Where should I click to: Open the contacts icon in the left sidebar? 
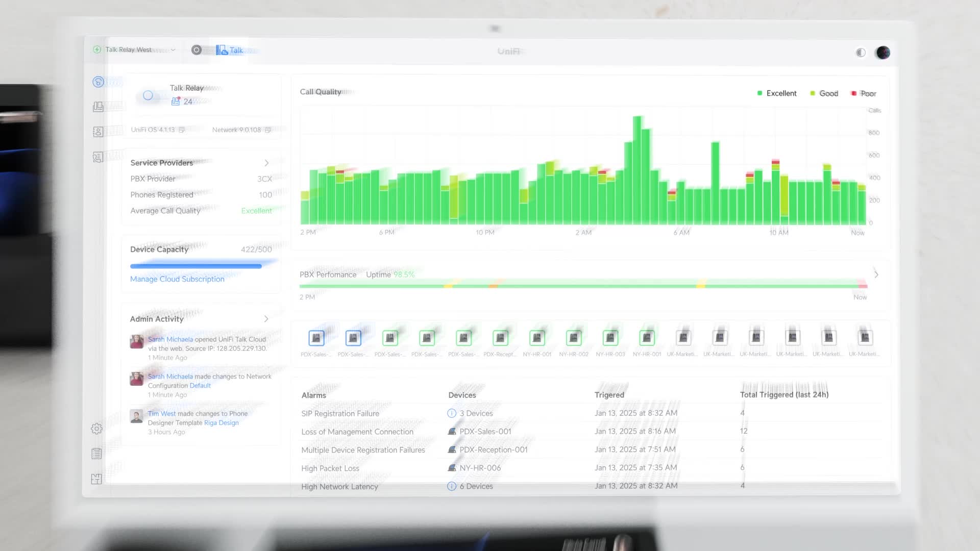(x=97, y=132)
